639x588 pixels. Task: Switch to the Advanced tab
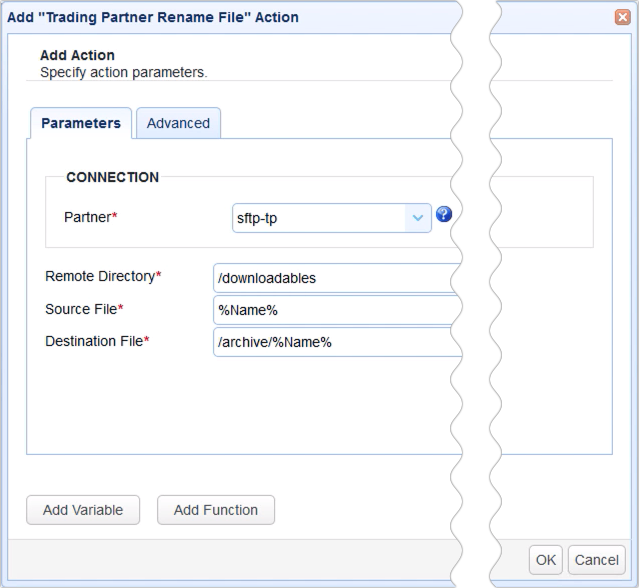(x=178, y=123)
